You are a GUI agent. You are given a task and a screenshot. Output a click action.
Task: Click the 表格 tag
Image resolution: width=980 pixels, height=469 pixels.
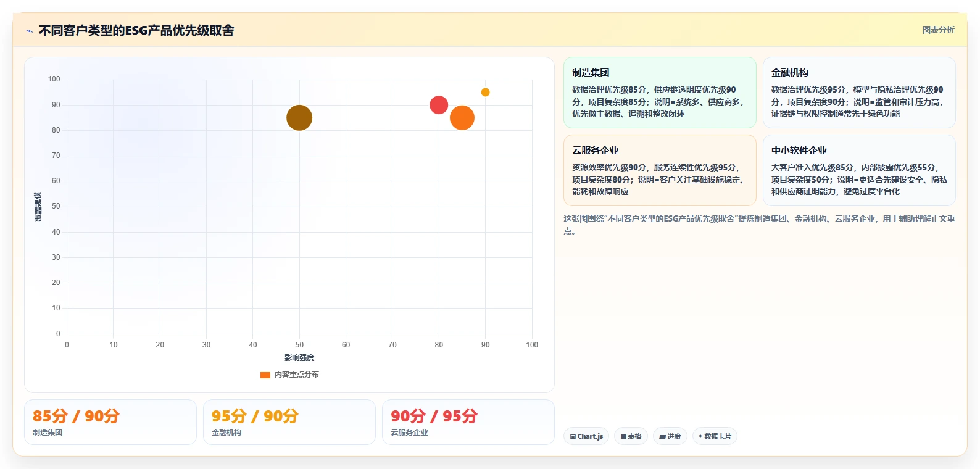click(x=631, y=436)
